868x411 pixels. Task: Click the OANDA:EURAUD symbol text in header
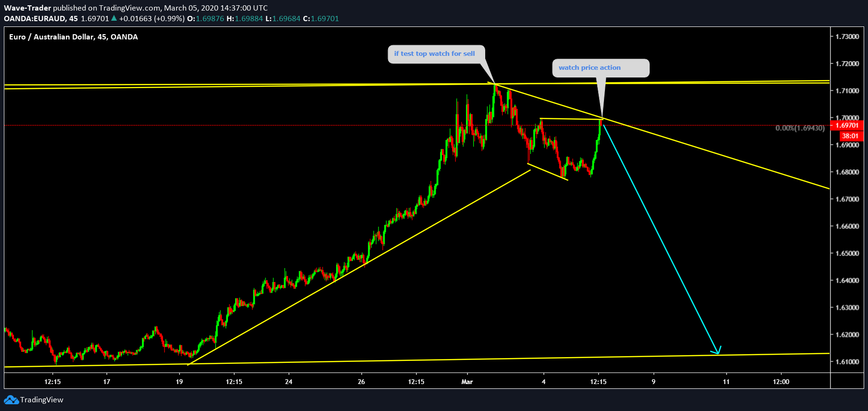(x=34, y=19)
